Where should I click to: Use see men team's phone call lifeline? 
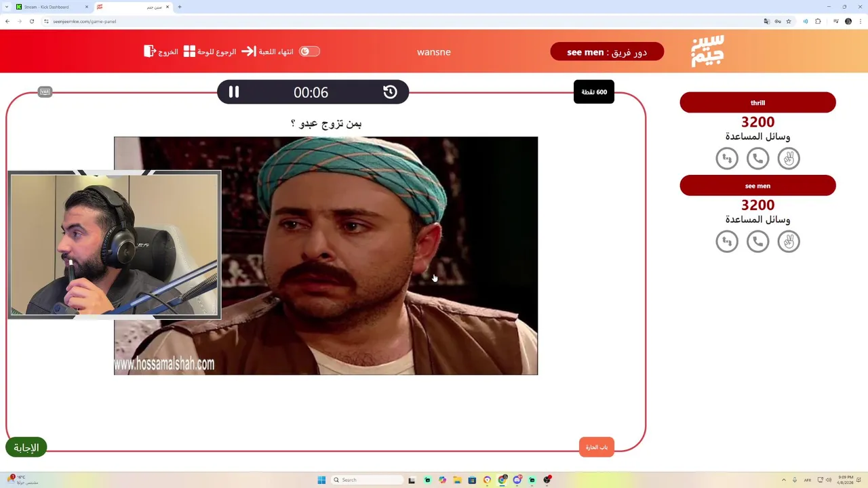pos(757,241)
